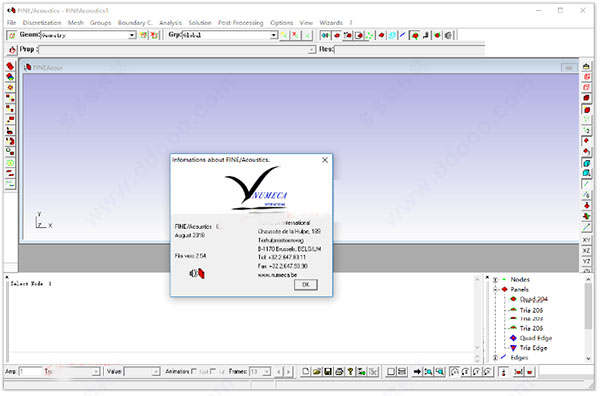Select the Quad Edge tree item
The width and height of the screenshot is (600, 396).
pos(535,338)
